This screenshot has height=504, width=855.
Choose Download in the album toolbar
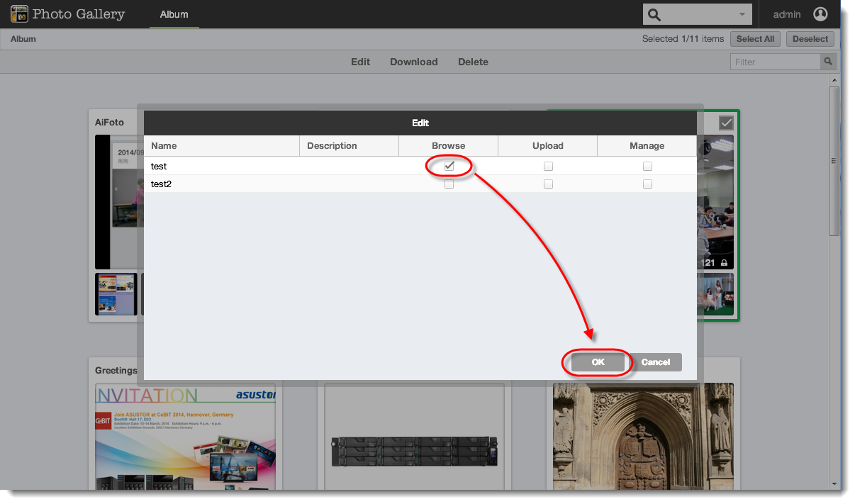pyautogui.click(x=414, y=62)
